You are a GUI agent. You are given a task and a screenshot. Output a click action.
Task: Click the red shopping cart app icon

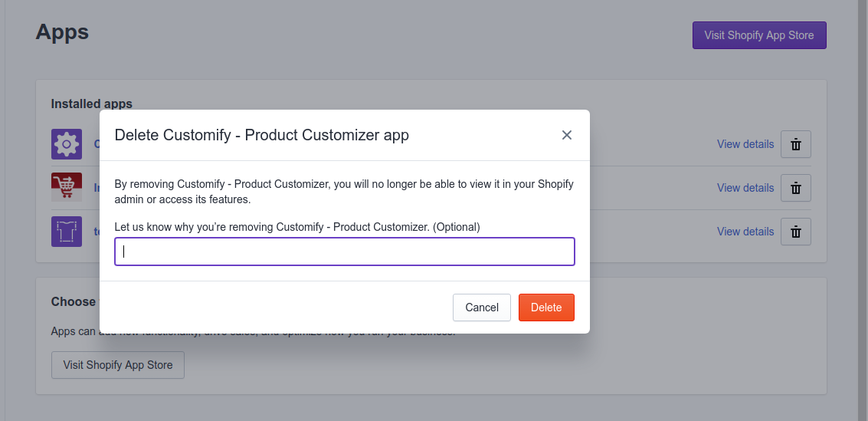[67, 187]
